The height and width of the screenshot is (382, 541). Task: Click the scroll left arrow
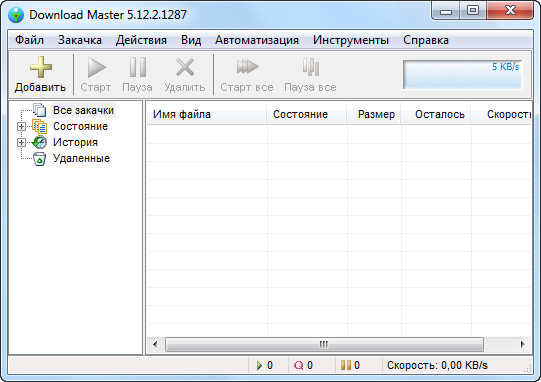[155, 344]
